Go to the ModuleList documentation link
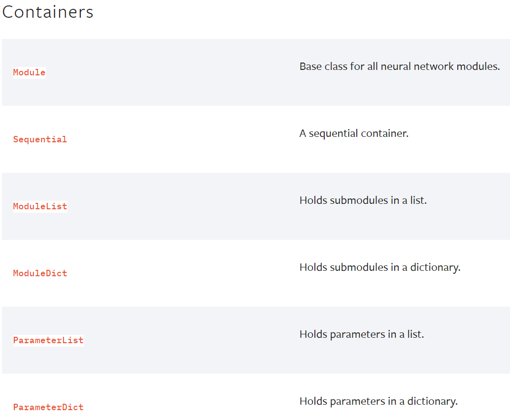This screenshot has width=510, height=420. tap(40, 206)
